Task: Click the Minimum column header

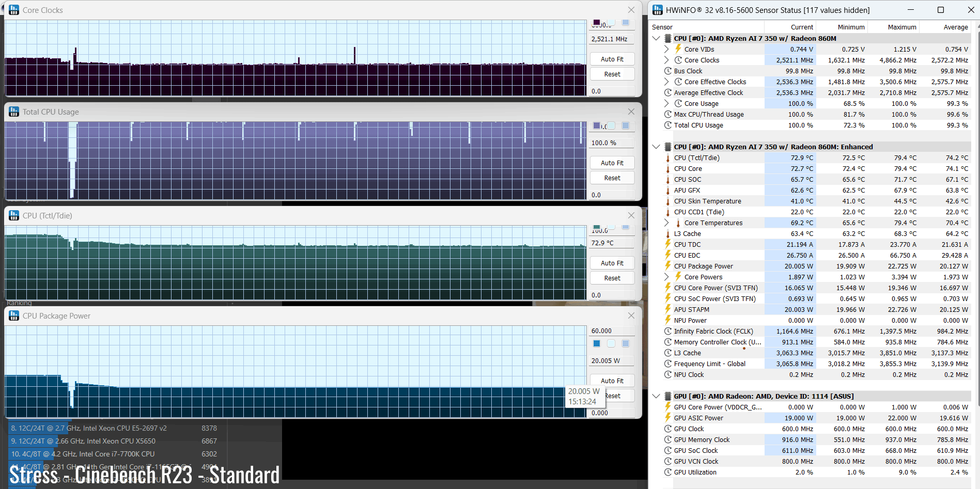Action: (842, 27)
